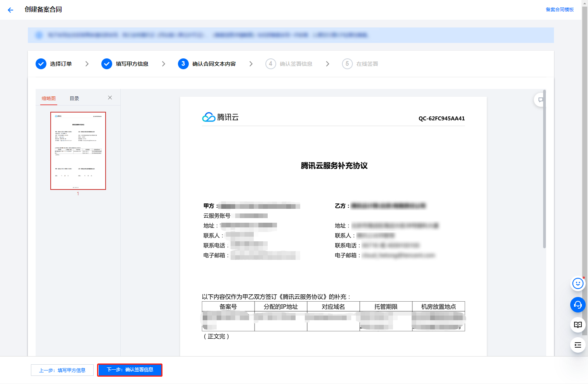Image resolution: width=588 pixels, height=384 pixels.
Task: Select step 3 确认合同文本内容
Action: pos(207,64)
